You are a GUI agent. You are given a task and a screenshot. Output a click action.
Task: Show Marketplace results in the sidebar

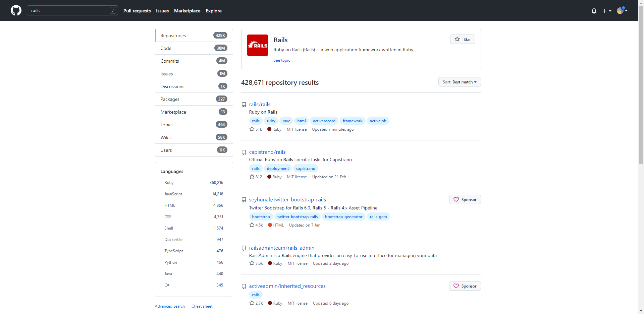(194, 112)
